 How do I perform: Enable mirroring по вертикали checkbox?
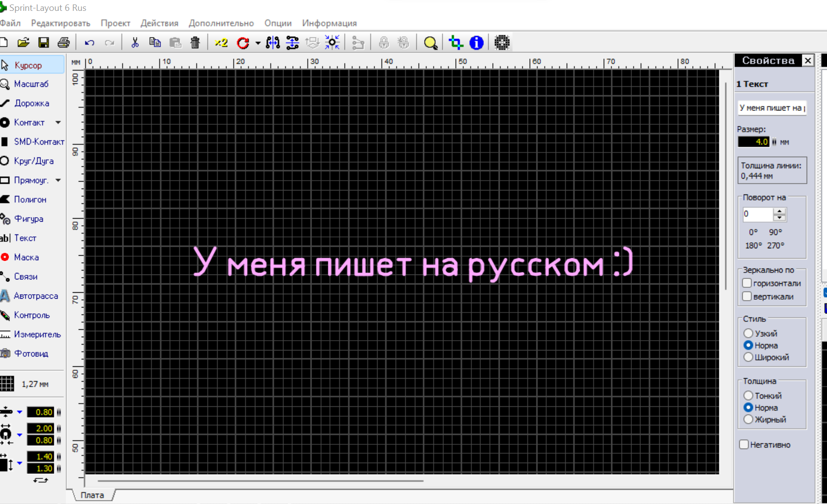[x=747, y=296]
